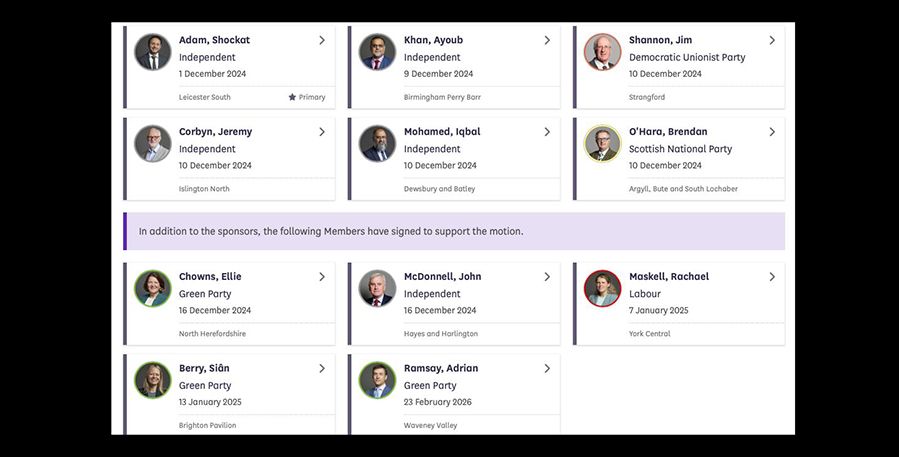Viewport: 899px width, 457px height.
Task: Open the Mohamed, Iqbal name link
Action: (442, 132)
